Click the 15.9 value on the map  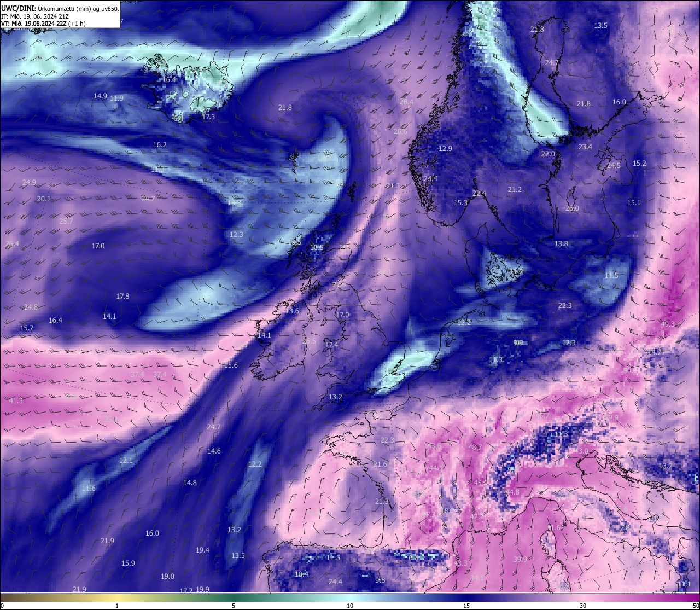(x=128, y=563)
